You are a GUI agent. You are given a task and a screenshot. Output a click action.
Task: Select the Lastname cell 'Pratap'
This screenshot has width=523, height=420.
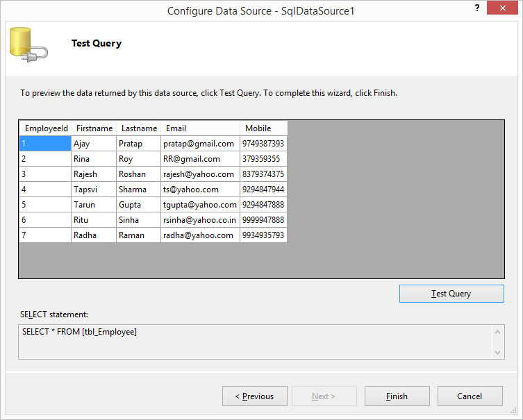[x=138, y=144]
